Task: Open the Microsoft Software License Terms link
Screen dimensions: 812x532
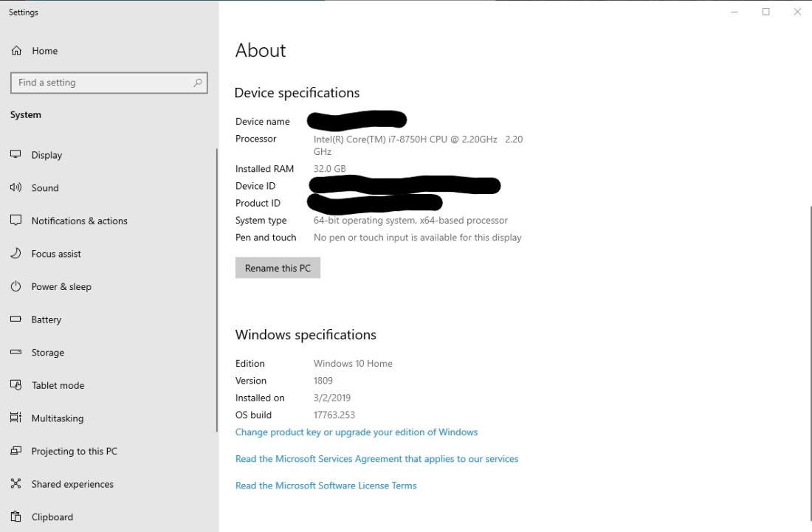Action: (326, 485)
